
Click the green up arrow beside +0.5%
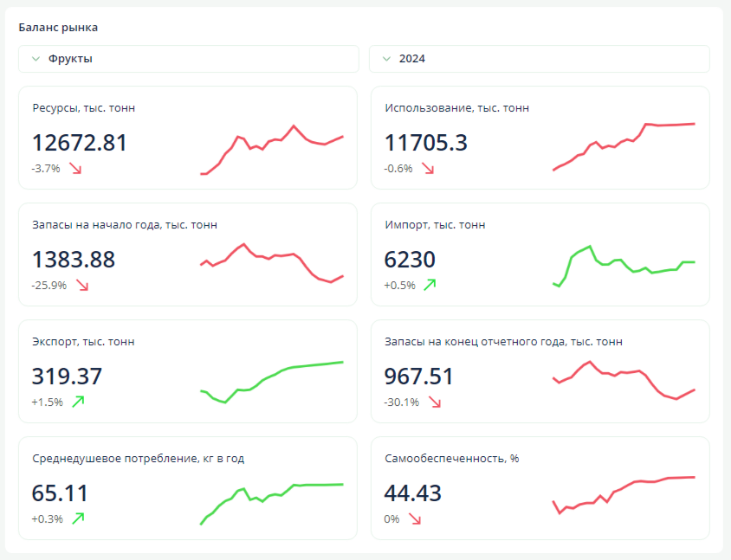430,285
